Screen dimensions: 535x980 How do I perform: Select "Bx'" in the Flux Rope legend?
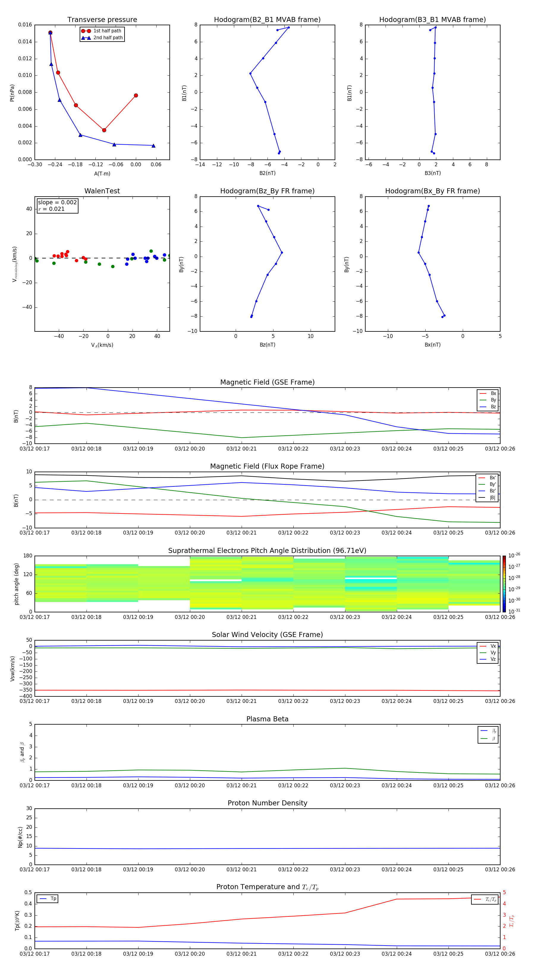tap(487, 478)
